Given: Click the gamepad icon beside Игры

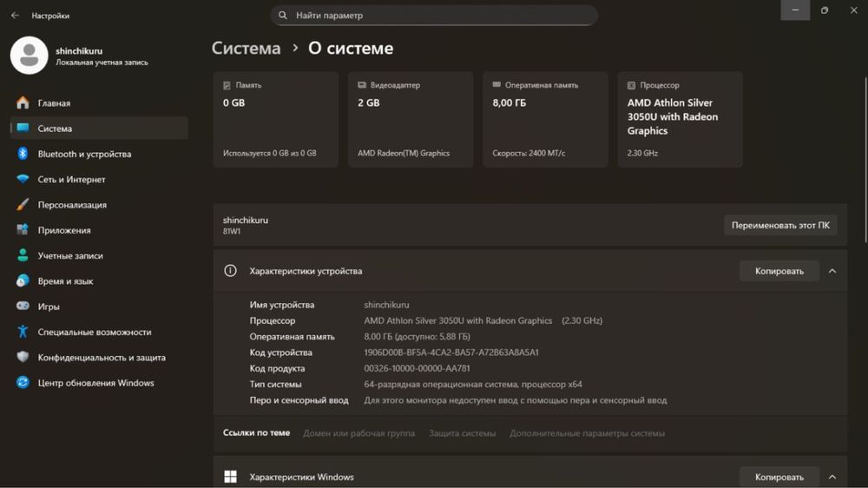Looking at the screenshot, I should [x=23, y=306].
